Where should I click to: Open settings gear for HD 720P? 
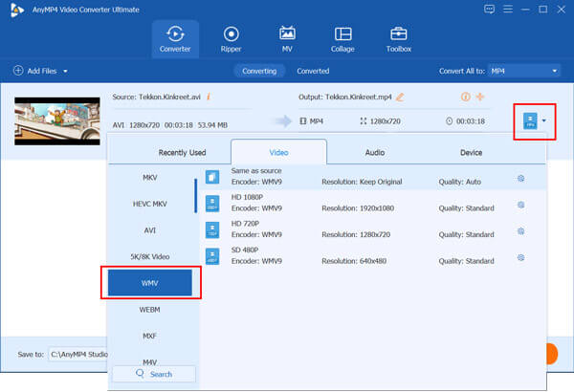521,231
